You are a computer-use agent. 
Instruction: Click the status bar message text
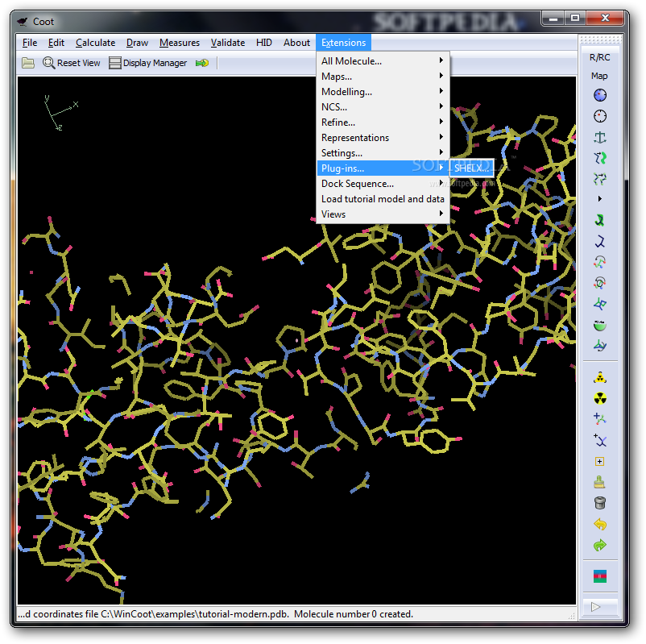pos(215,614)
